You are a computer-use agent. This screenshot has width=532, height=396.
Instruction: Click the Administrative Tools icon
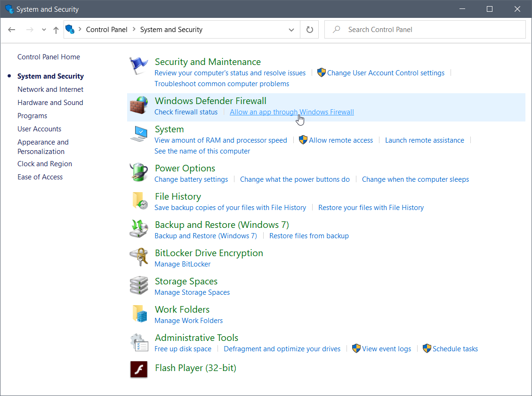tap(138, 342)
